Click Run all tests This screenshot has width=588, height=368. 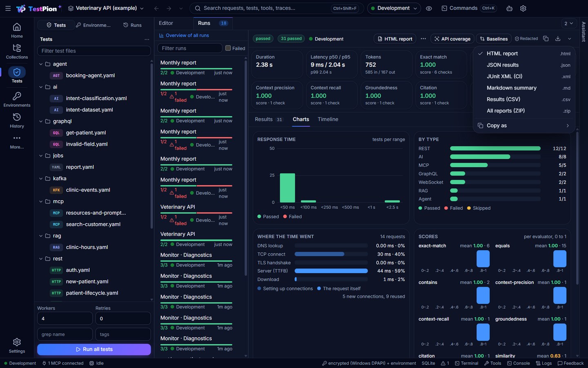click(x=94, y=350)
